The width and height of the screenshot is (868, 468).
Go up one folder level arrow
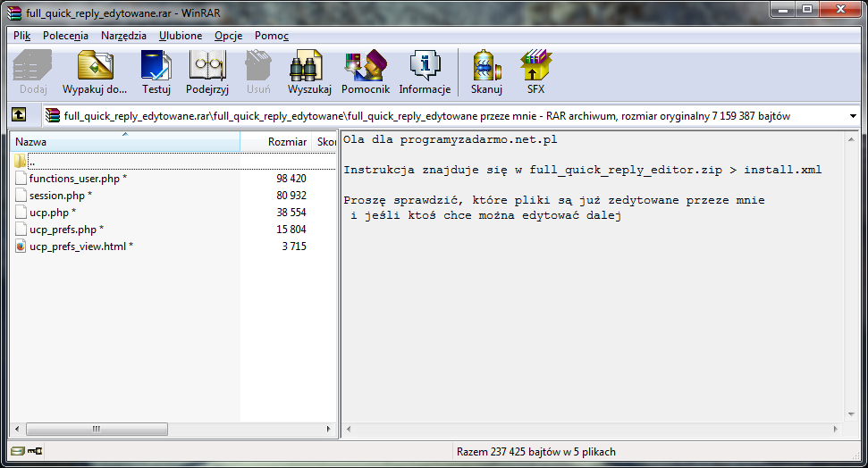point(19,115)
